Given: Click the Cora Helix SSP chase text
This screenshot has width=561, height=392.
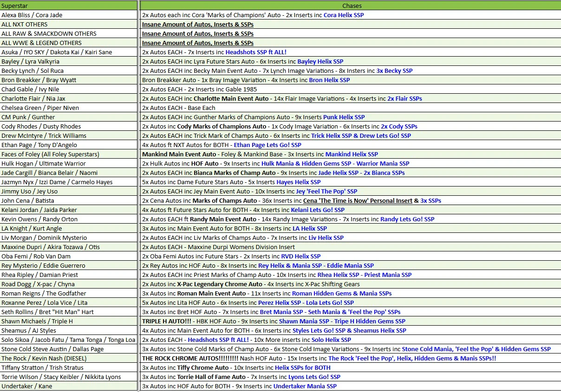Looking at the screenshot, I should [x=344, y=15].
